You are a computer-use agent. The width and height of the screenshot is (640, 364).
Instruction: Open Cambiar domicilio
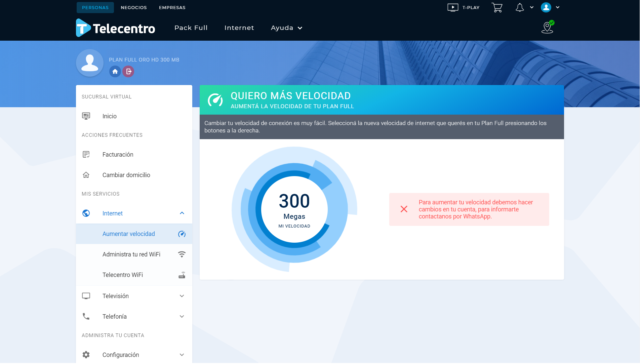tap(134, 175)
